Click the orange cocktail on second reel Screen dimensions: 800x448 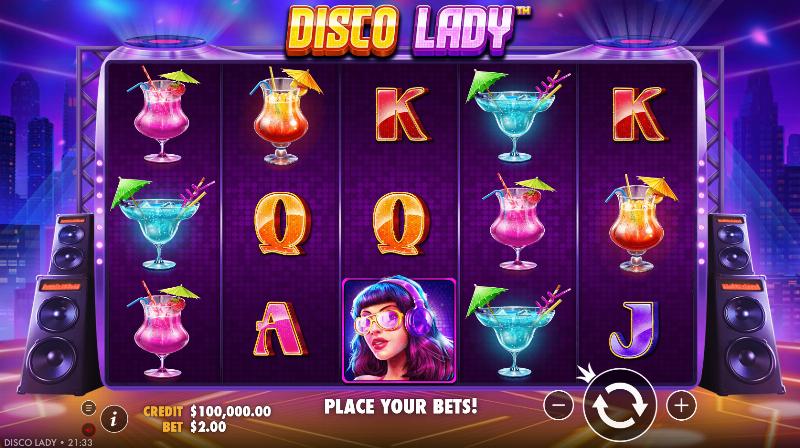tap(284, 116)
